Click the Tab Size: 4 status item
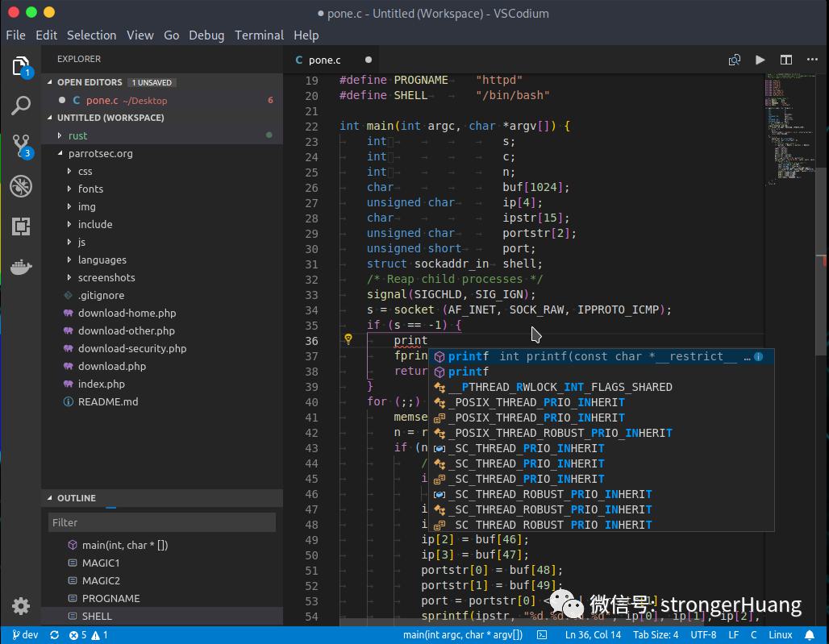The image size is (829, 644). (x=656, y=635)
